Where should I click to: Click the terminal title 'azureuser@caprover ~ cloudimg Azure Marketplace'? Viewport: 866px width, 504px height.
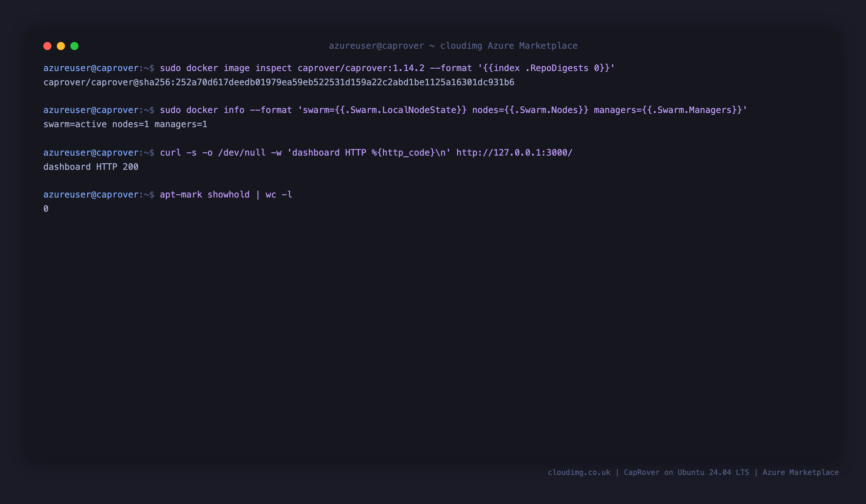click(453, 46)
